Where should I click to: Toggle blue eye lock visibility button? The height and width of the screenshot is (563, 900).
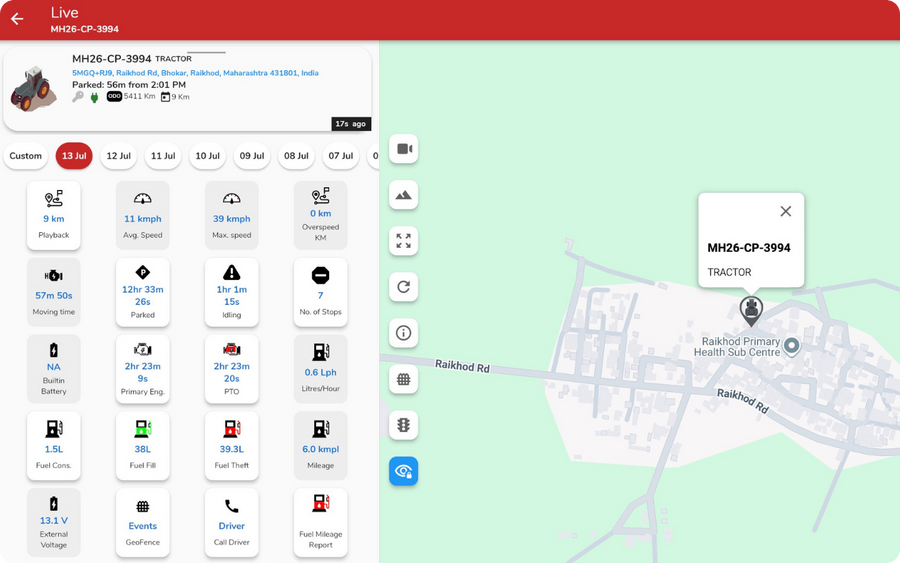(x=404, y=471)
